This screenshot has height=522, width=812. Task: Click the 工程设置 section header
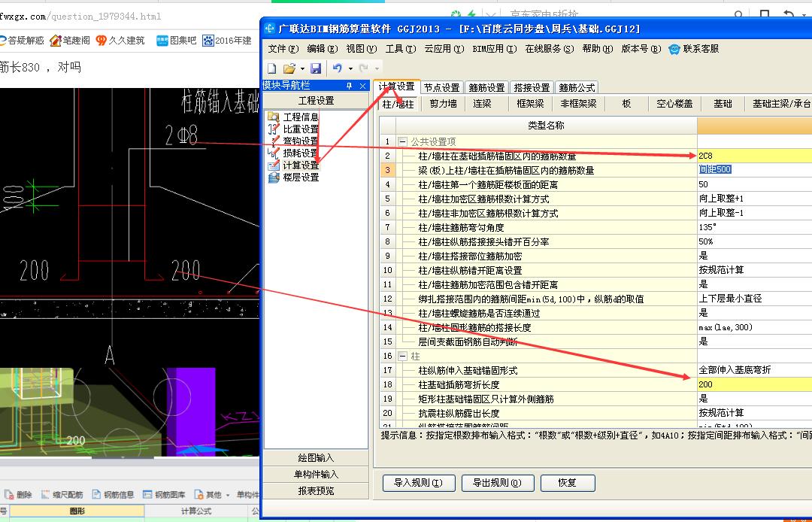(x=316, y=101)
